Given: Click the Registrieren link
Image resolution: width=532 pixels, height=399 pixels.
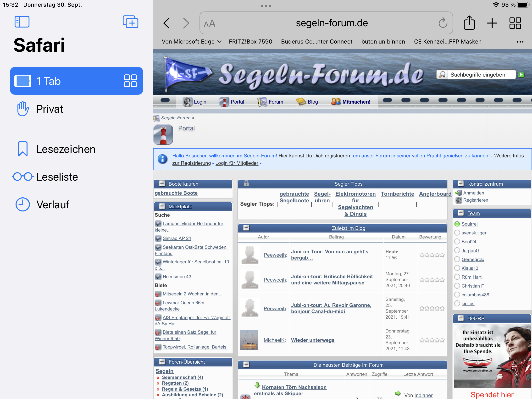Looking at the screenshot, I should tap(476, 200).
